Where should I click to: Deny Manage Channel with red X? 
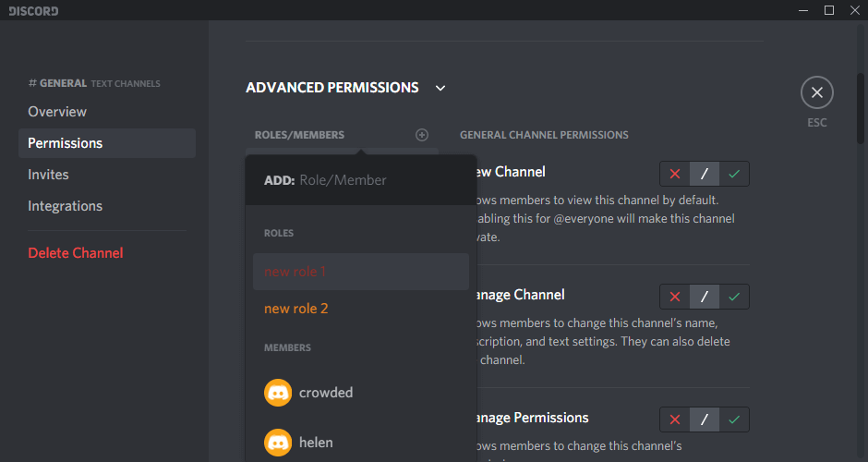pos(675,297)
